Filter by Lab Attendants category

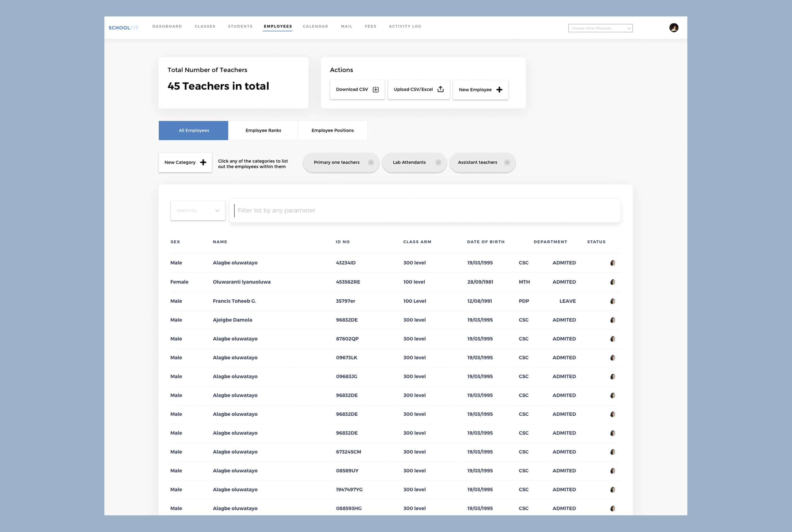tap(414, 163)
